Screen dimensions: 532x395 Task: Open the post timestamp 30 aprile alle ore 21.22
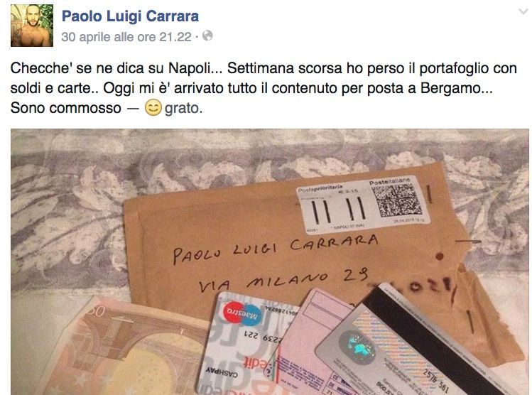pyautogui.click(x=126, y=37)
